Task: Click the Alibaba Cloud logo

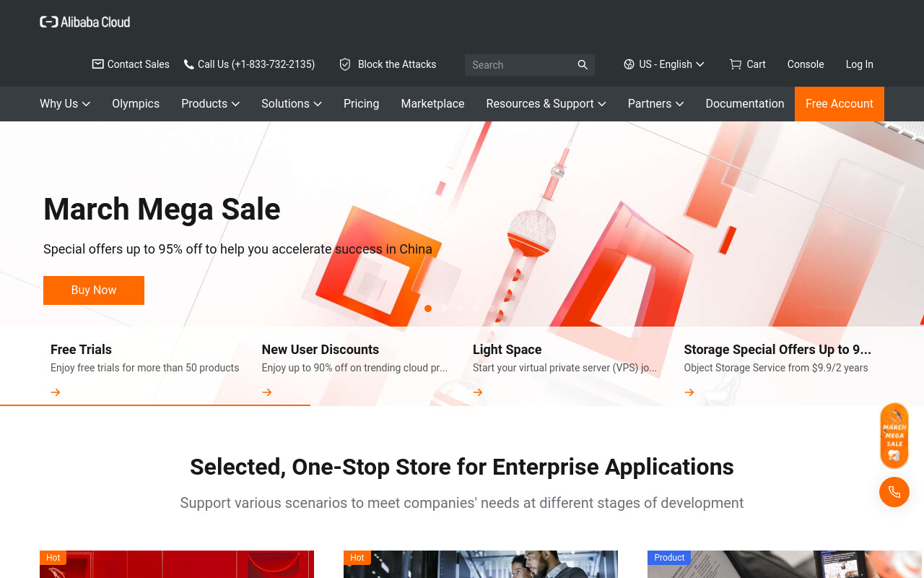Action: tap(85, 22)
